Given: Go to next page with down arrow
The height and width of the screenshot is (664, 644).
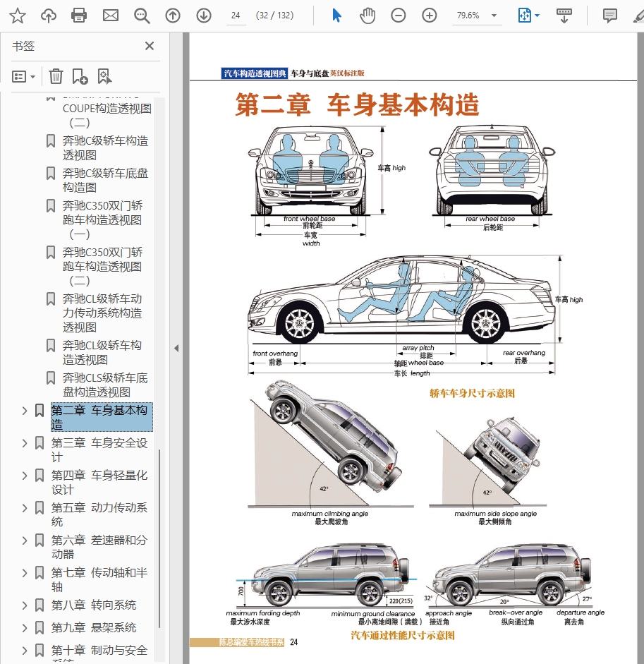Looking at the screenshot, I should 204,16.
